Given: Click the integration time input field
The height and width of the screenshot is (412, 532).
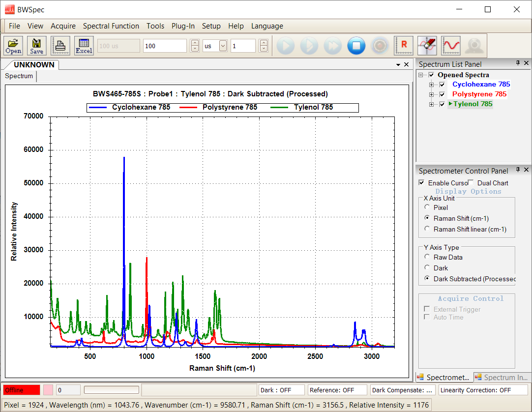Looking at the screenshot, I should click(165, 46).
